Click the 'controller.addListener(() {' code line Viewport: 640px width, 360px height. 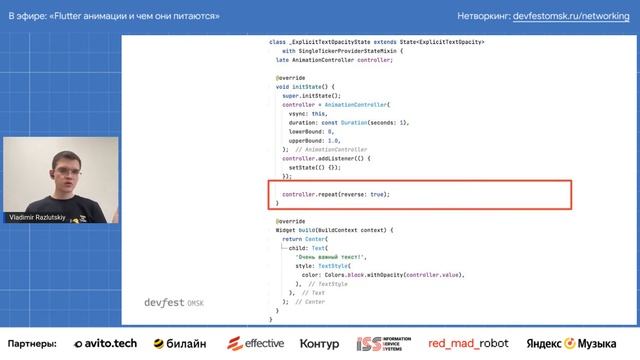click(x=326, y=158)
